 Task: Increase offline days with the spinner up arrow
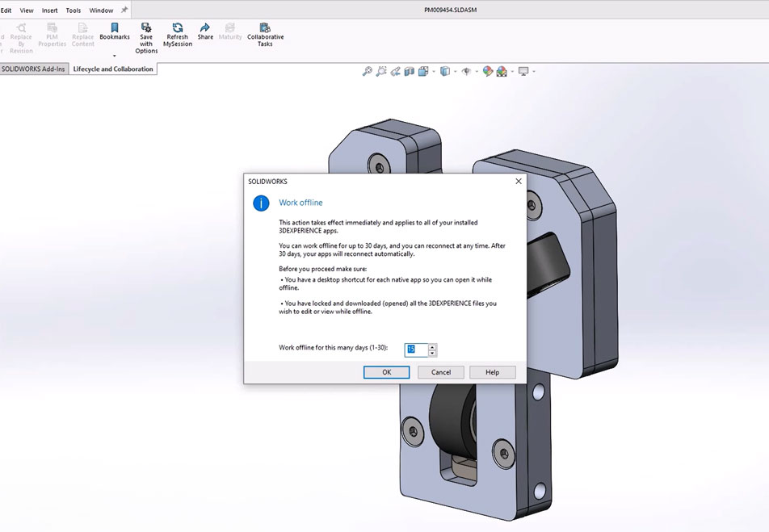(x=431, y=346)
